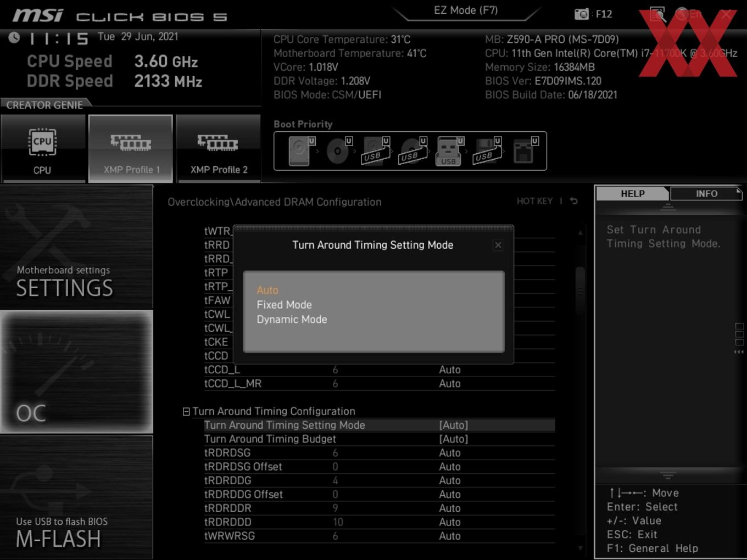Open the BIOS search magnifier icon
Viewport: 747px width, 560px height.
[657, 14]
